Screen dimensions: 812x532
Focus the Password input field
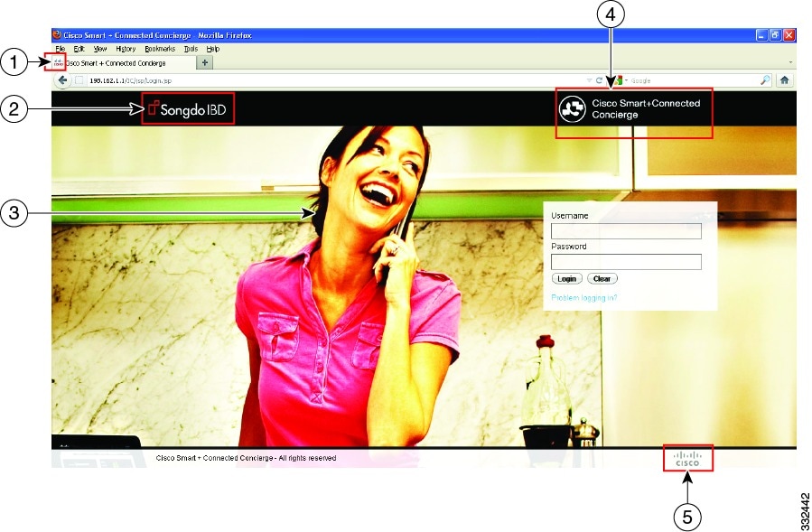626,262
